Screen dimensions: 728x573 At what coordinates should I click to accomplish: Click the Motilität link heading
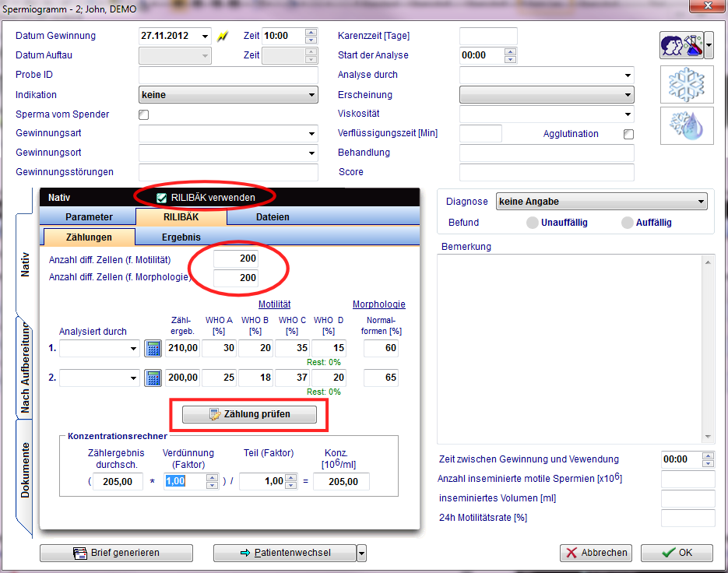(x=274, y=304)
